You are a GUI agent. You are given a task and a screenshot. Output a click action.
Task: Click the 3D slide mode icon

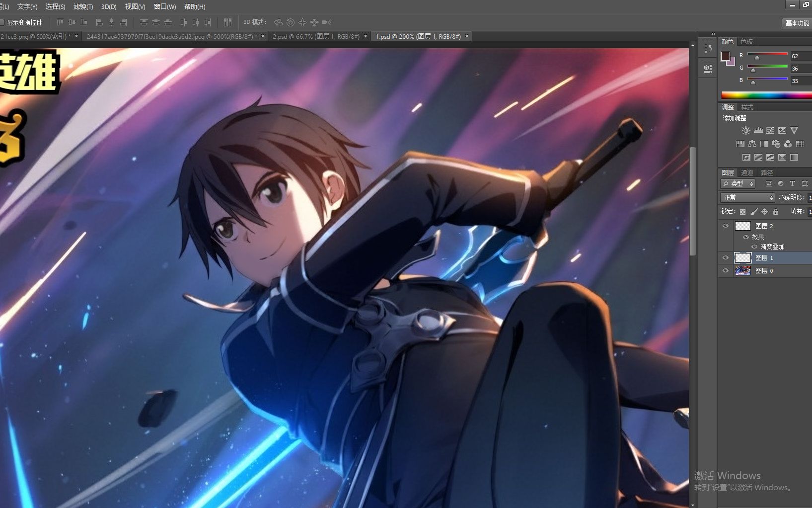(314, 22)
